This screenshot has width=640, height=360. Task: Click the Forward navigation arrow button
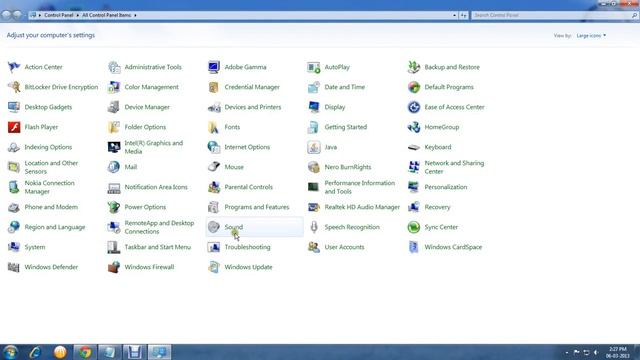[17, 15]
